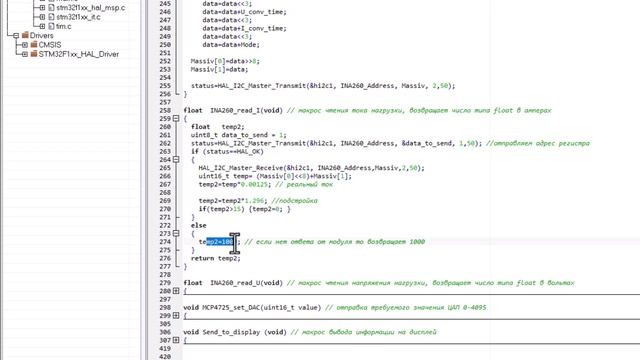
Task: Click the INA260_read_U function name
Action: point(235,283)
